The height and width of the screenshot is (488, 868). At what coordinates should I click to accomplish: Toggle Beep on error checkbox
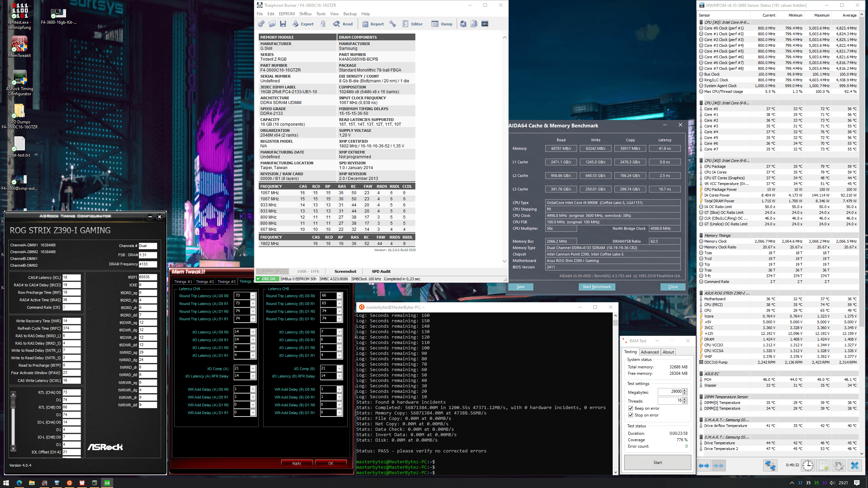(x=631, y=408)
